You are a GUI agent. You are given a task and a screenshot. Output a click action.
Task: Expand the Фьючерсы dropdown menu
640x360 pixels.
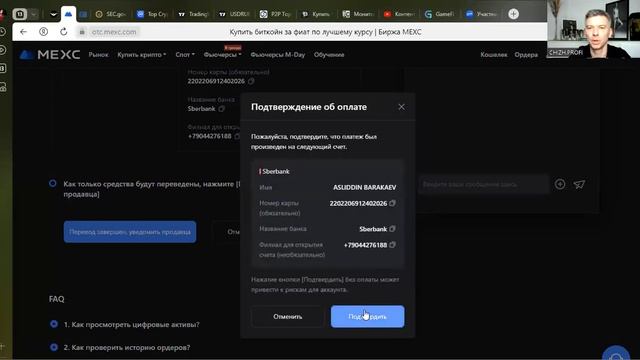tap(222, 55)
